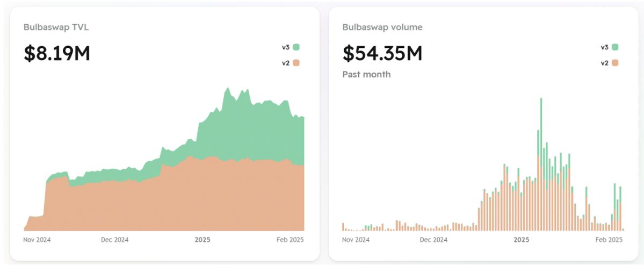Click the v2 orange swatch in volume legend
The width and height of the screenshot is (644, 265).
pos(615,63)
